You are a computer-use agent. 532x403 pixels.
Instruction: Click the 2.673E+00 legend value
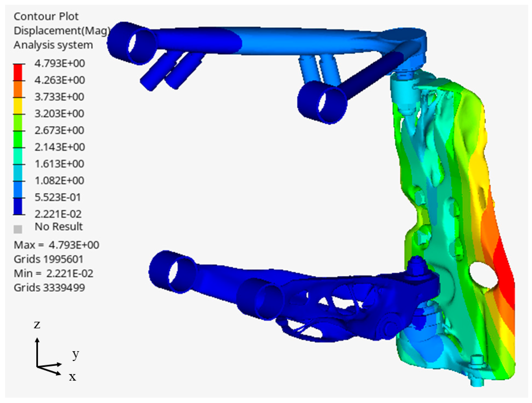tap(59, 130)
